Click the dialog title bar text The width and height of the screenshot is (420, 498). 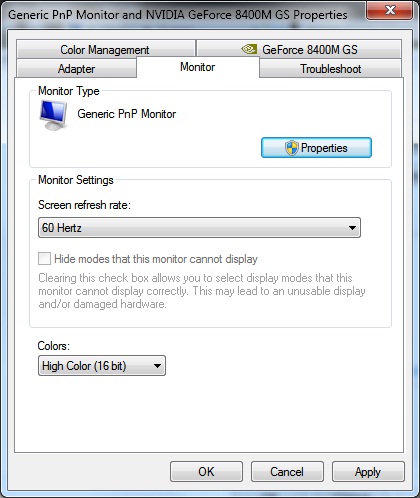tap(178, 15)
